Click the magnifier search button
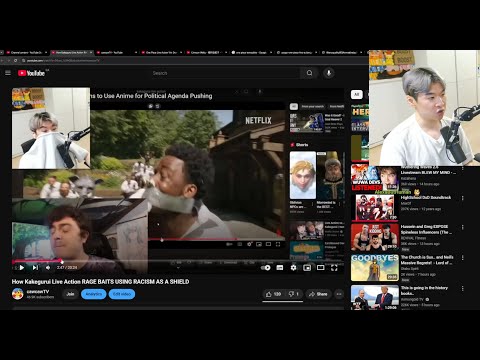 tap(309, 73)
